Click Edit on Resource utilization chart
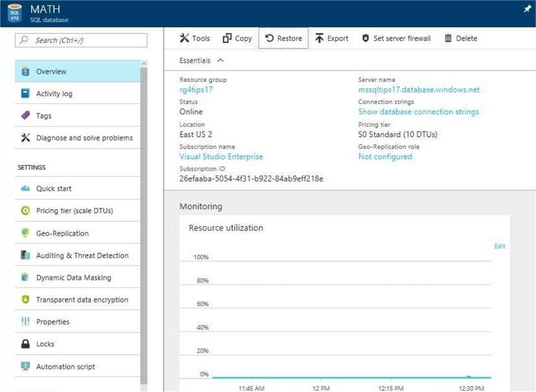The height and width of the screenshot is (392, 536). coord(500,246)
